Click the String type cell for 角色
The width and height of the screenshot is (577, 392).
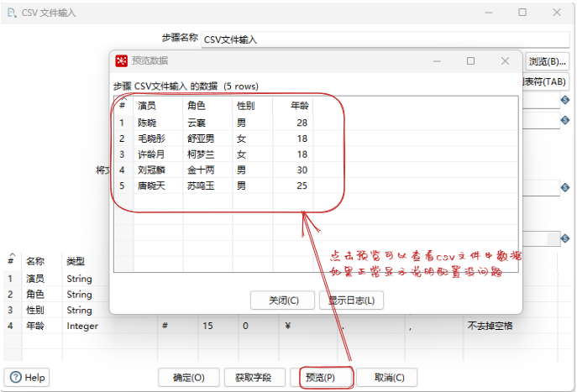[79, 294]
